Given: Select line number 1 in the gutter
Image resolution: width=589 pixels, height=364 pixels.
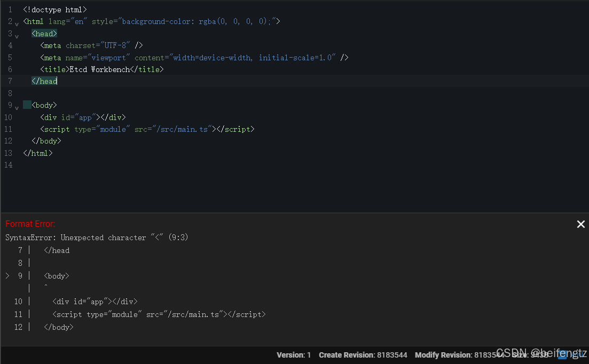Looking at the screenshot, I should pyautogui.click(x=10, y=10).
